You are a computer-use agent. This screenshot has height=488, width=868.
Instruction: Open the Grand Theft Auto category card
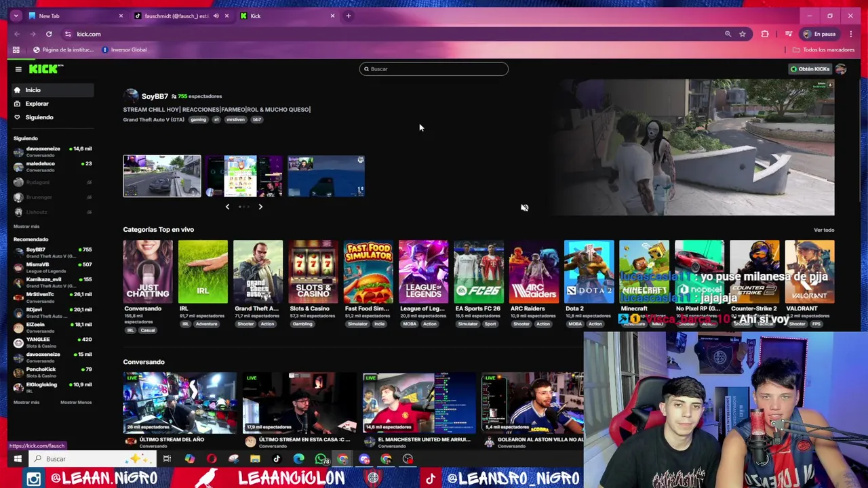[258, 271]
